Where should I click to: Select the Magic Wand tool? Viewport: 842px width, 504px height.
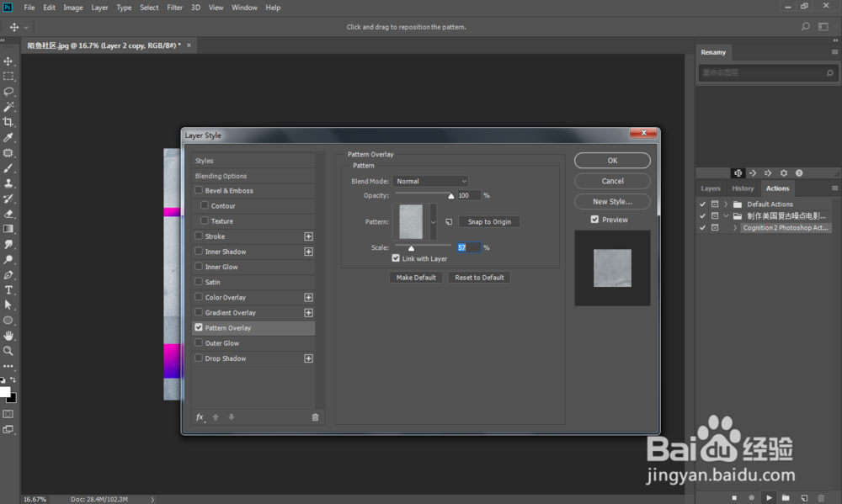tap(8, 107)
